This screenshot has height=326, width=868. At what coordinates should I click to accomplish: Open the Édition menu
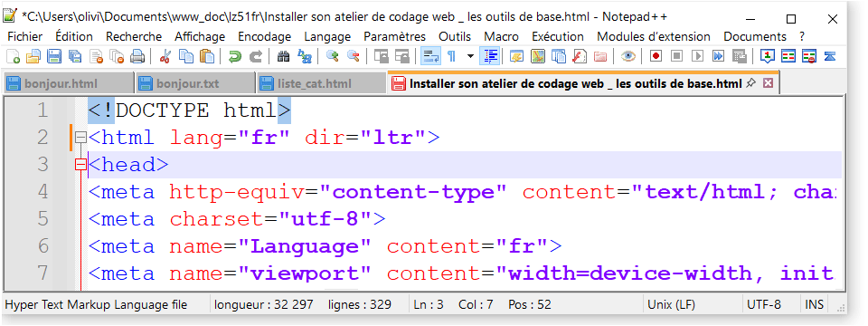pos(74,36)
